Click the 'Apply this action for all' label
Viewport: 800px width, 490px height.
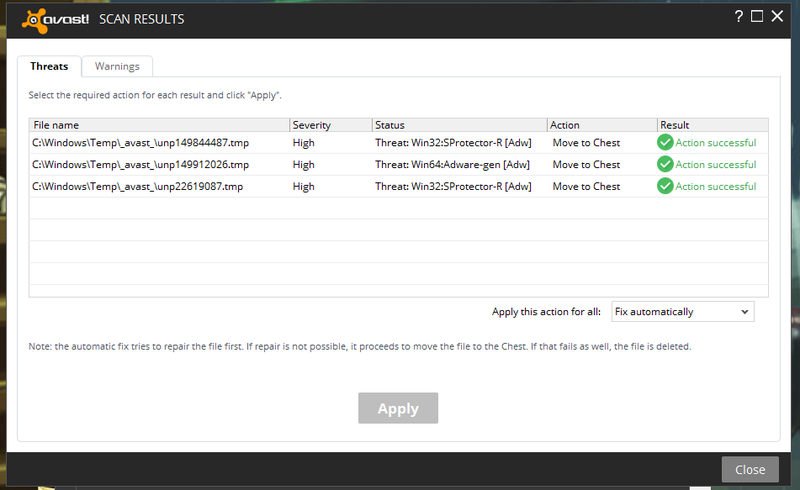[x=546, y=312]
